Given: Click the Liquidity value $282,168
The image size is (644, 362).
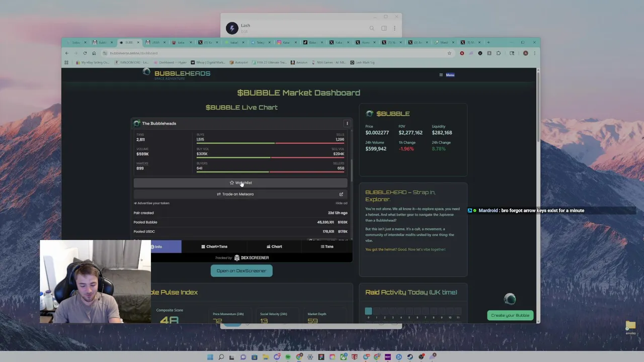Looking at the screenshot, I should click(442, 133).
